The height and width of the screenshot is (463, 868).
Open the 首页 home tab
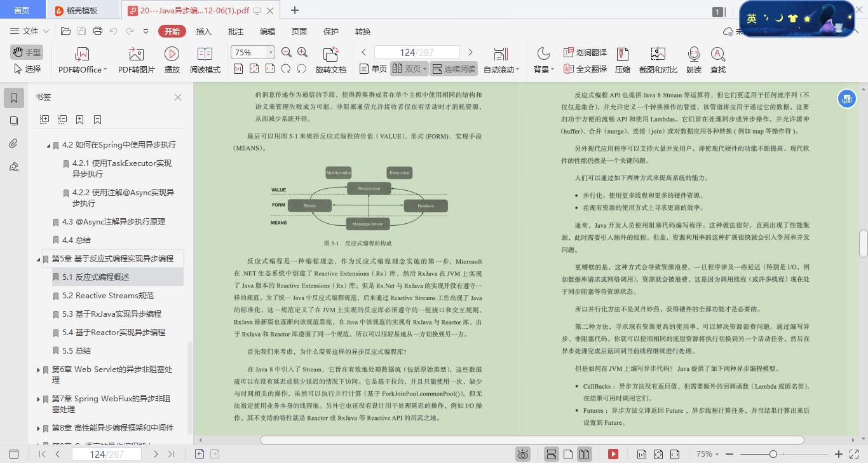(x=22, y=10)
